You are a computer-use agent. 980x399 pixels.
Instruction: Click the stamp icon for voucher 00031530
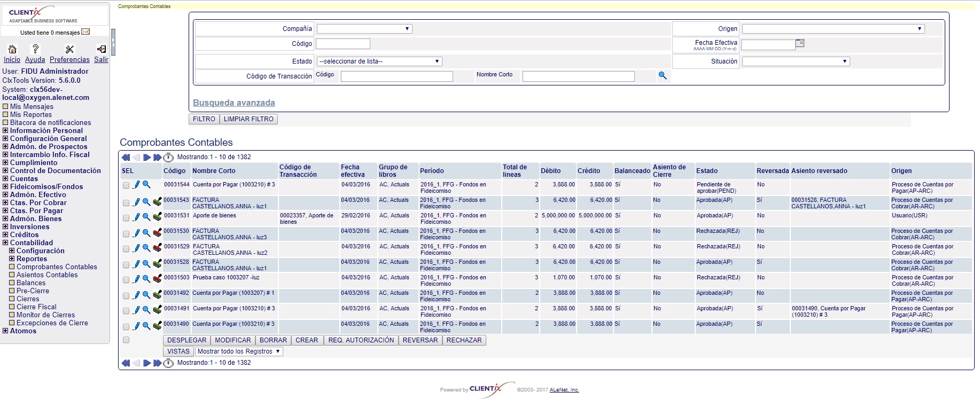click(157, 233)
